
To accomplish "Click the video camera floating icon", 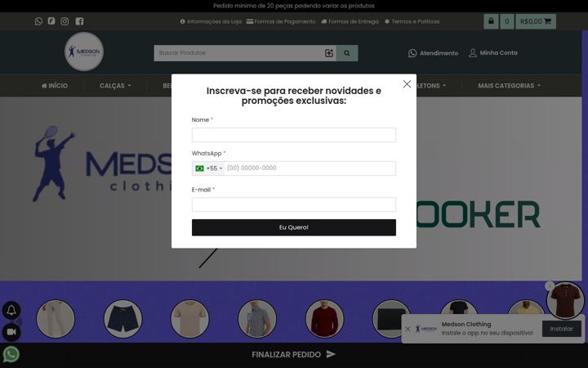I will [11, 332].
